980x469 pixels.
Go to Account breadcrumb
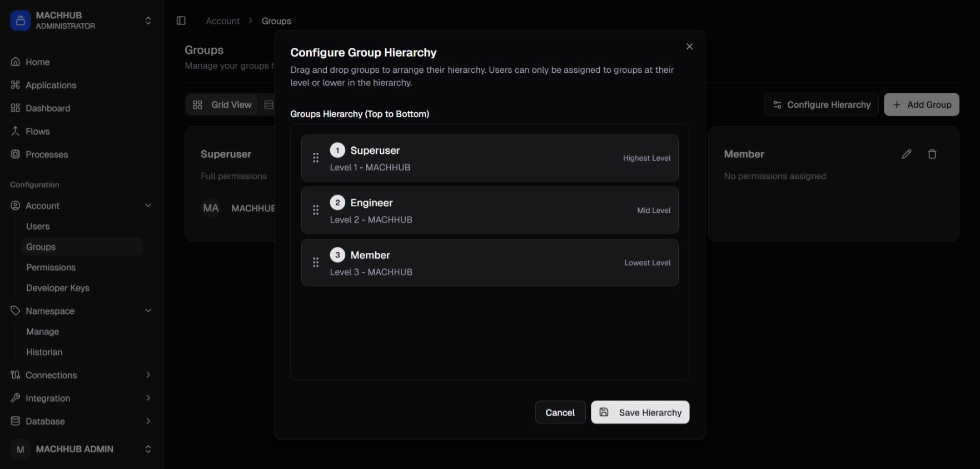(x=222, y=21)
